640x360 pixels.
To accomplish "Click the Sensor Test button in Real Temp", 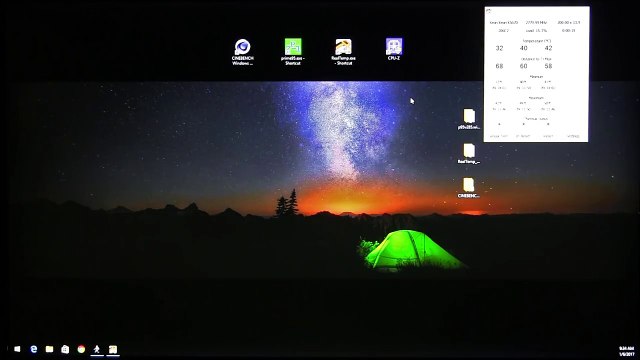I will click(x=498, y=136).
